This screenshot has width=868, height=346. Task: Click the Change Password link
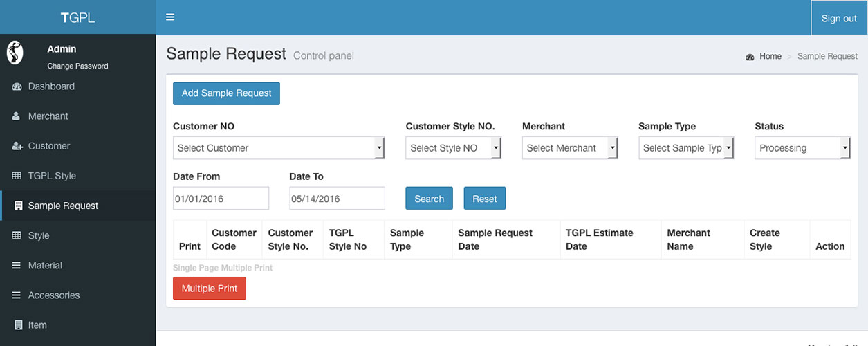(77, 66)
